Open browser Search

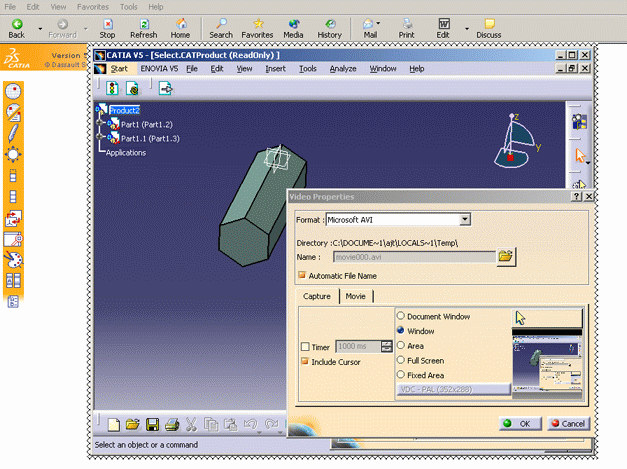click(x=221, y=29)
